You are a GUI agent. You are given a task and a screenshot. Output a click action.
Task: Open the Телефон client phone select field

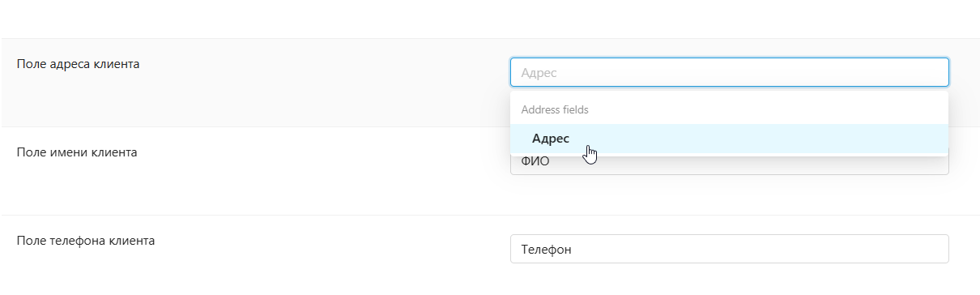tap(729, 249)
